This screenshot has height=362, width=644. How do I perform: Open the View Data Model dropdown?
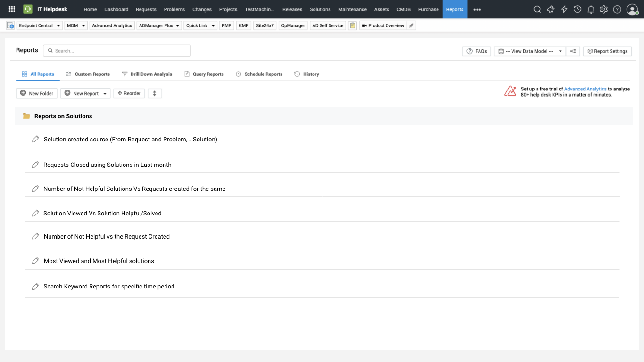pos(529,51)
